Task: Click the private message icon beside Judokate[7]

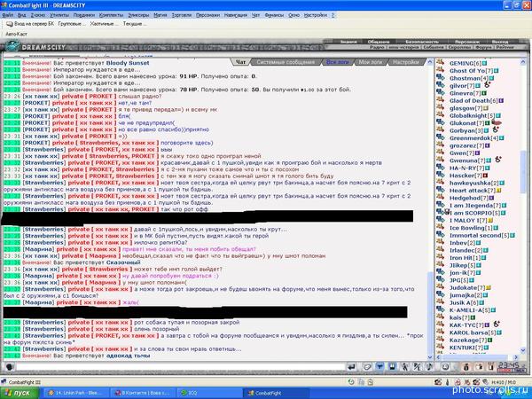Action: coord(441,286)
